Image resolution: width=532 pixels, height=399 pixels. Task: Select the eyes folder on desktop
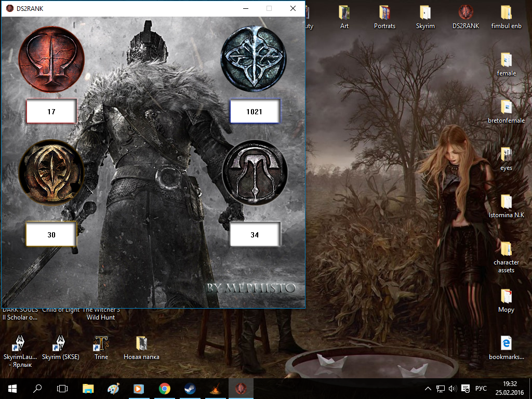[x=506, y=159]
